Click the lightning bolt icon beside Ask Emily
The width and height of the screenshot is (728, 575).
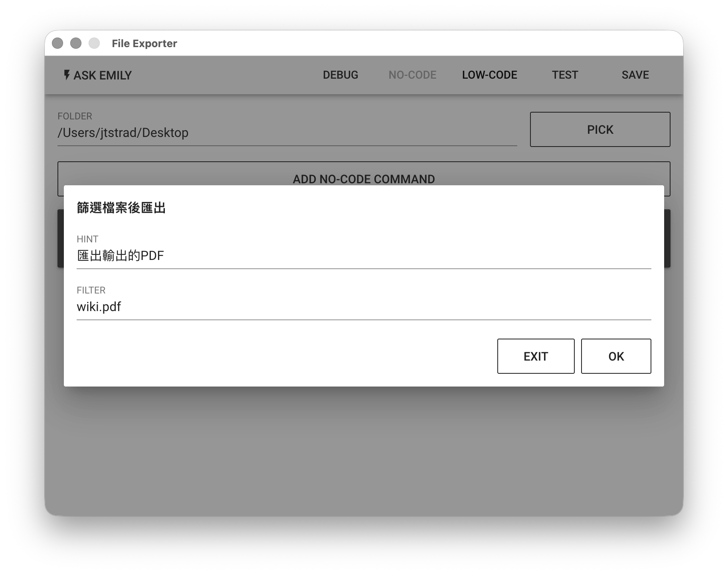click(67, 75)
